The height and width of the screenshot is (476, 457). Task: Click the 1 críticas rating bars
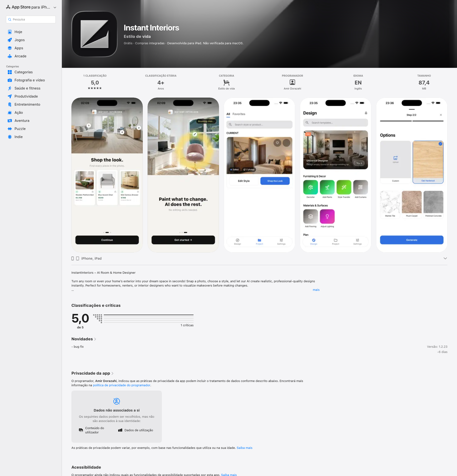pyautogui.click(x=148, y=319)
